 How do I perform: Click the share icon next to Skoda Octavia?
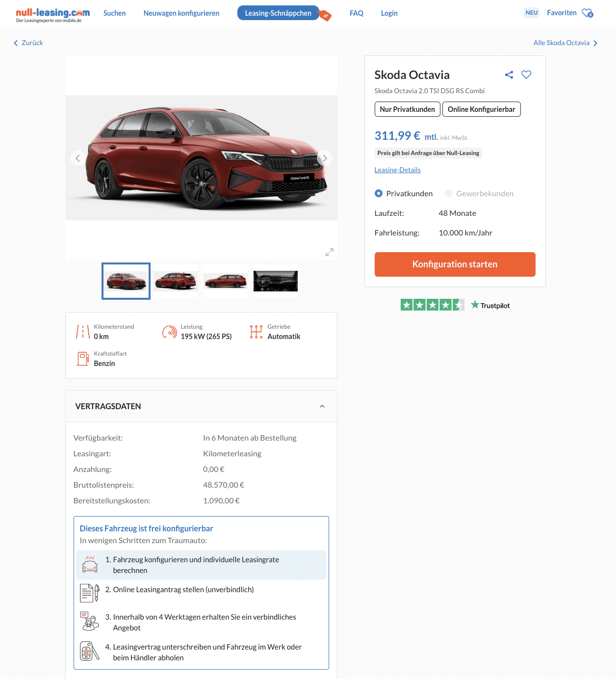[x=509, y=75]
